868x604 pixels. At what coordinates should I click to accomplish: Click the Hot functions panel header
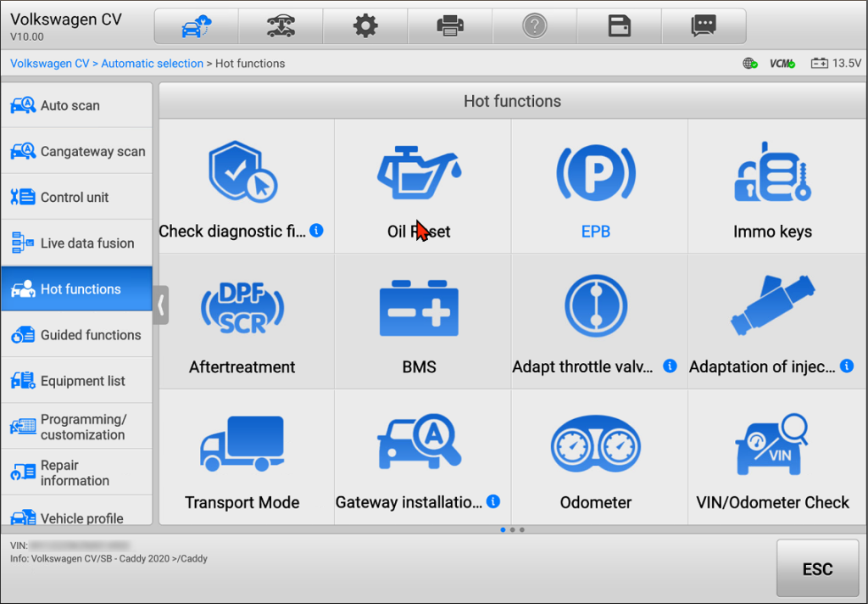(512, 101)
